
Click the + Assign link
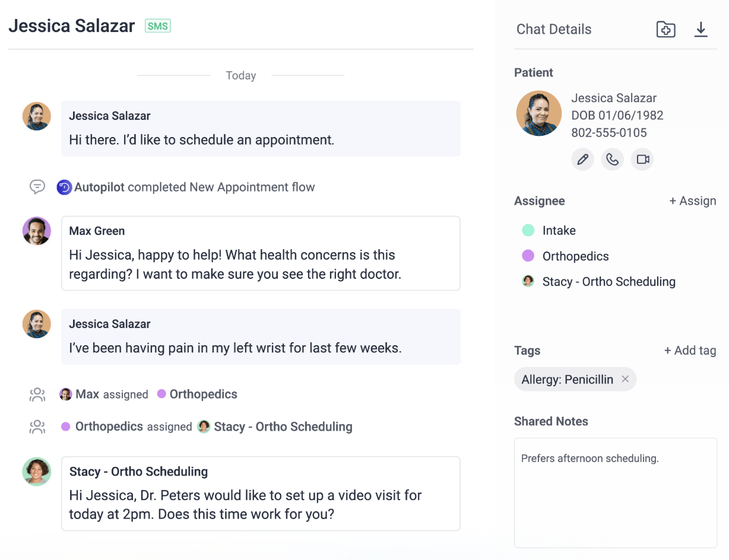pos(692,201)
